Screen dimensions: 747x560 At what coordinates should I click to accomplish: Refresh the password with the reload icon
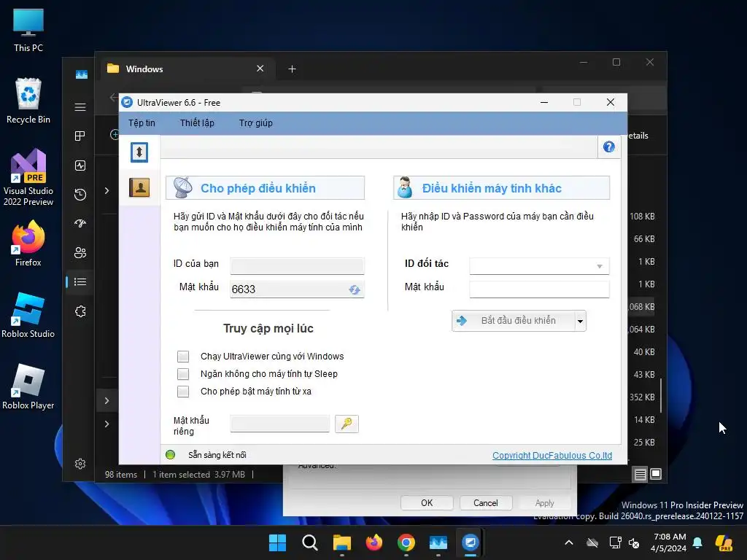click(x=354, y=289)
